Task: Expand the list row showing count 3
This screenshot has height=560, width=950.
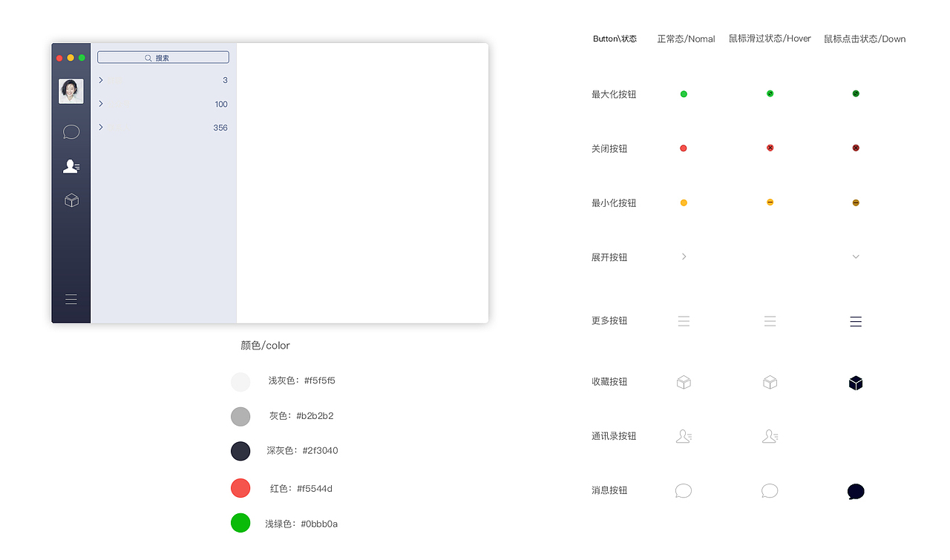Action: [x=101, y=80]
